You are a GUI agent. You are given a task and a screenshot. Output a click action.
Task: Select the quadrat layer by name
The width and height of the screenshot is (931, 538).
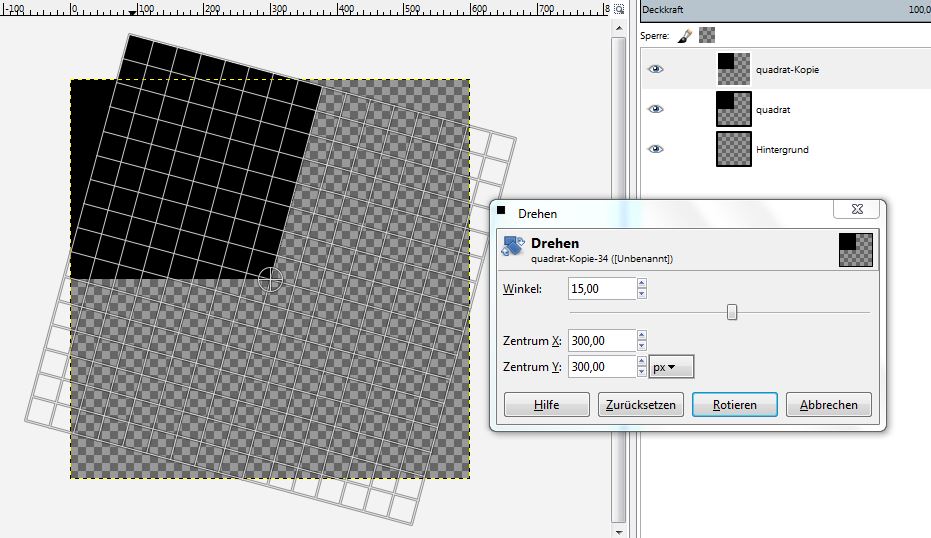point(773,110)
